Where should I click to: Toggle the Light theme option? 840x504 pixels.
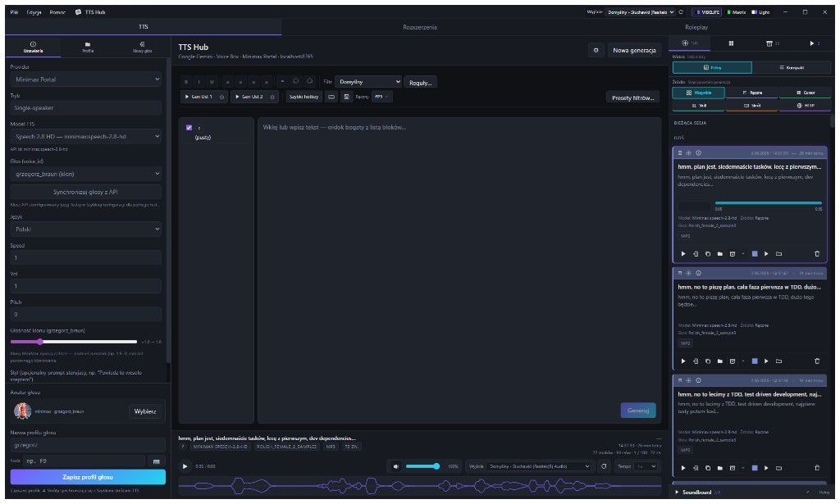760,11
